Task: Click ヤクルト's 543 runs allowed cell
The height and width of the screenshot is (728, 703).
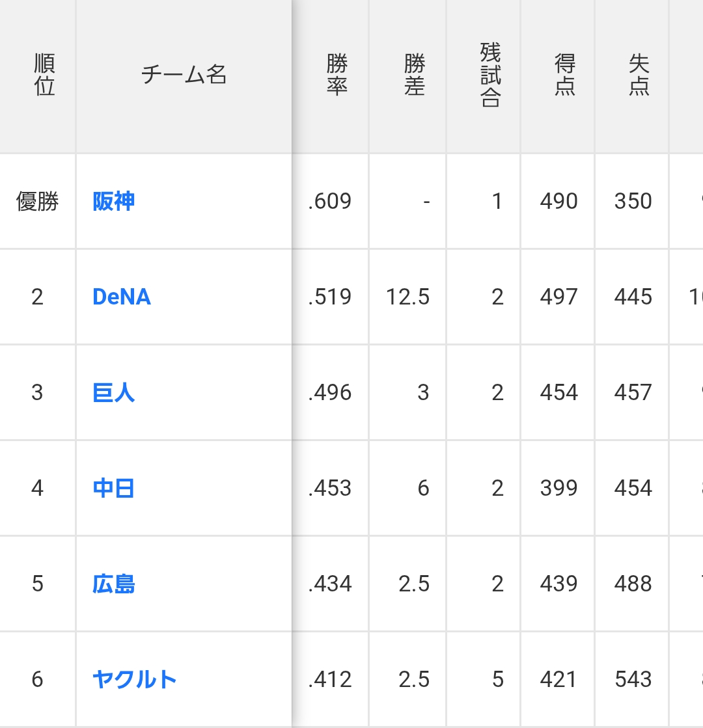Action: pos(633,679)
